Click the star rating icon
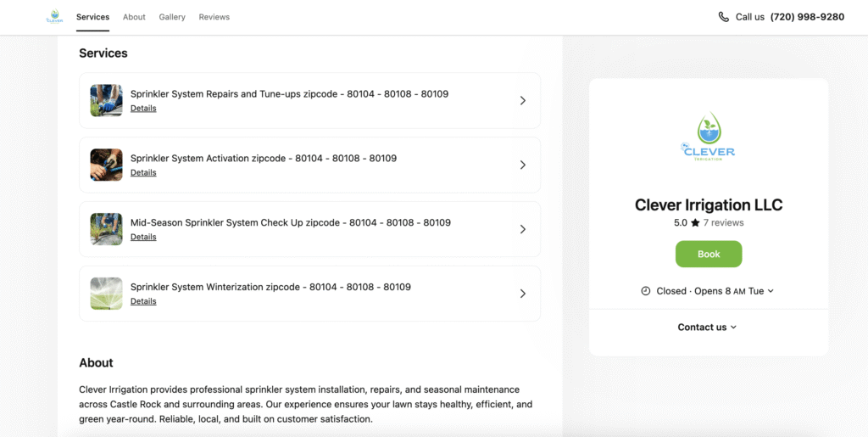The image size is (868, 437). point(695,223)
